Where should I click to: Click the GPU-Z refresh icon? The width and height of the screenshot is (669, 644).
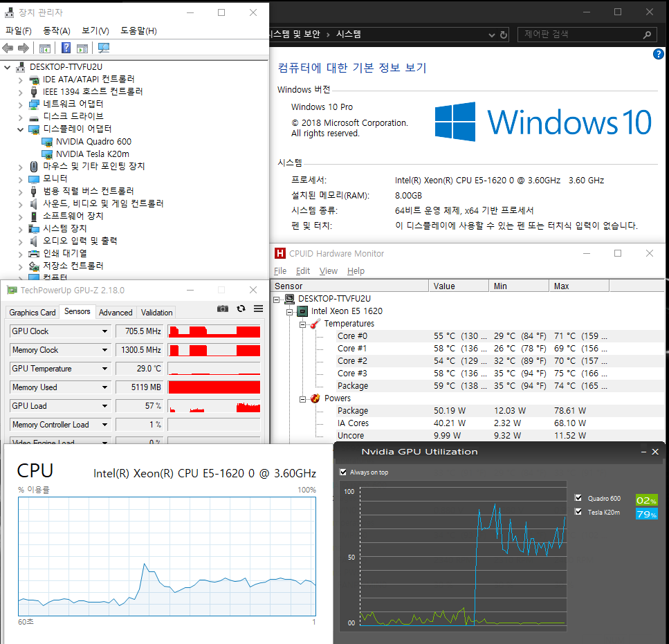(x=241, y=309)
